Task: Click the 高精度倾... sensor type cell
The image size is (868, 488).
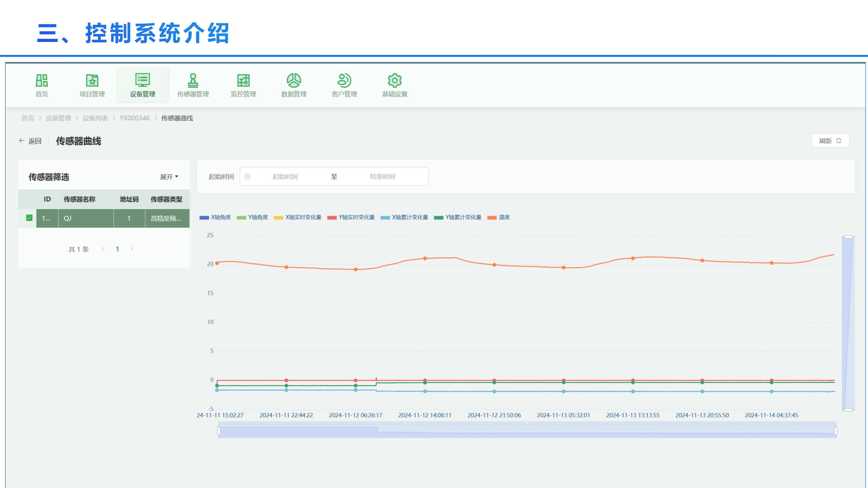Action: click(167, 218)
